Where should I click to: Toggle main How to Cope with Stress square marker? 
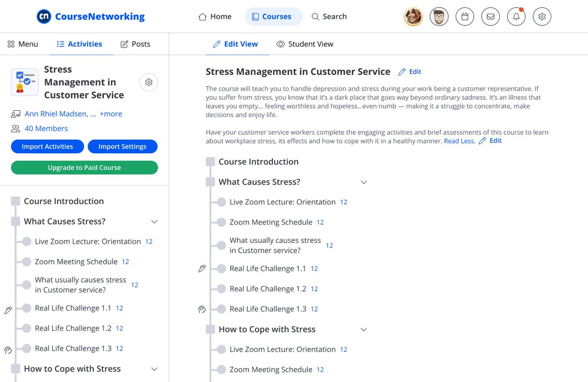(210, 329)
